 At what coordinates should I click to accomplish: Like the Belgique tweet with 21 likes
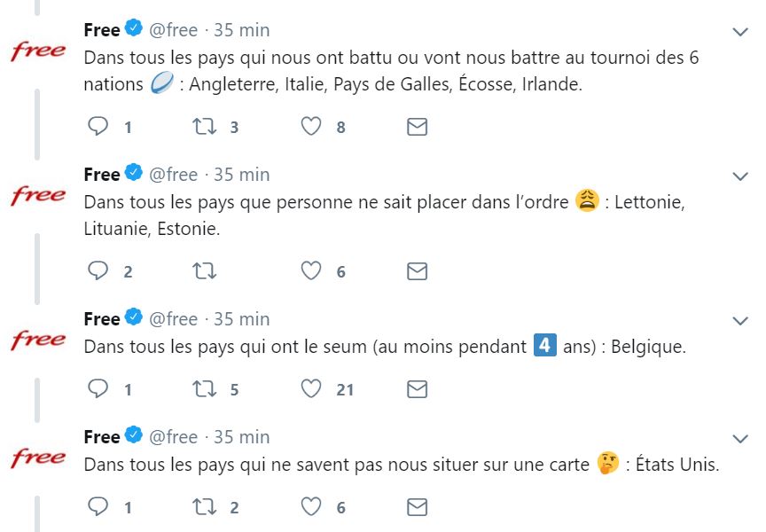(x=310, y=389)
